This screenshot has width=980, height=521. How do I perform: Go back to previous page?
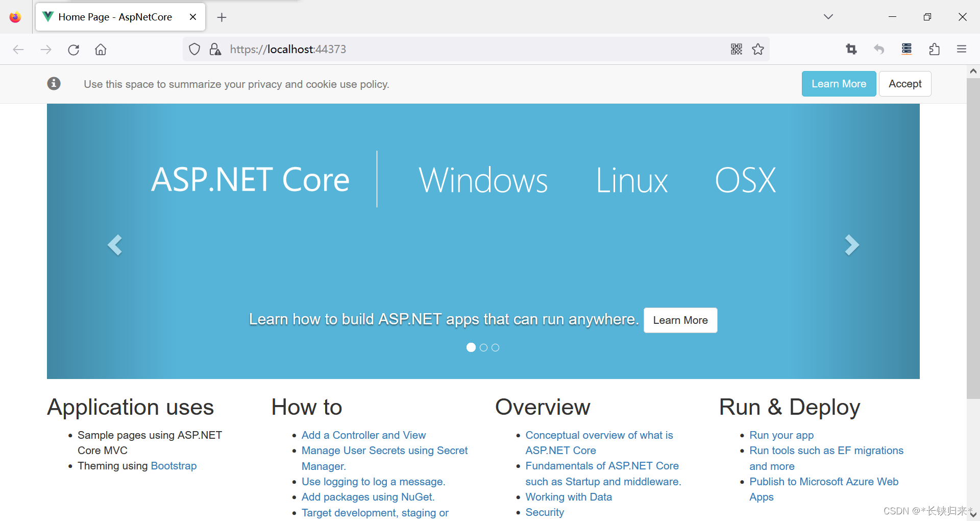(18, 50)
